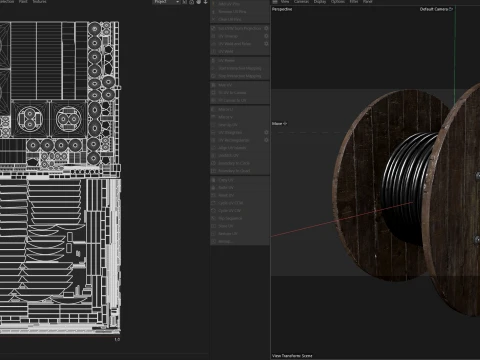The height and width of the screenshot is (360, 480).
Task: Open the Panel menu
Action: click(x=367, y=2)
